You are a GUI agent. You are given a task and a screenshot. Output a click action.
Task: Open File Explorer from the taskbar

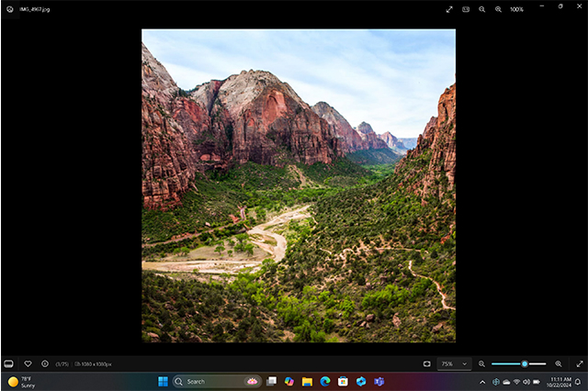coord(307,382)
